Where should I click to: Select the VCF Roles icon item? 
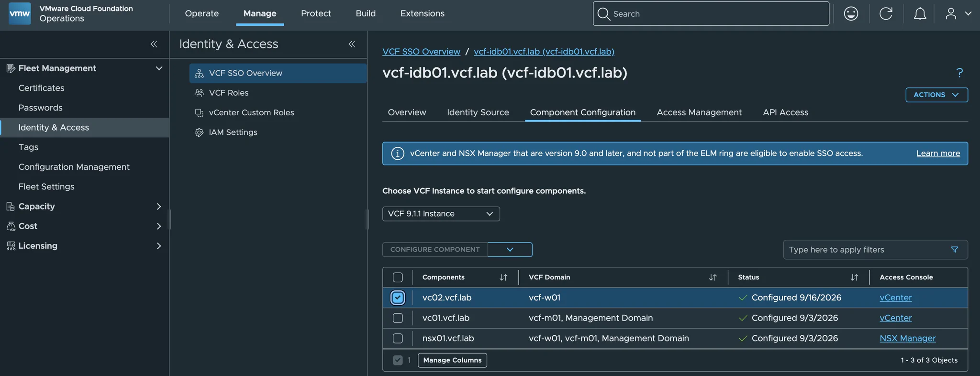(x=199, y=93)
